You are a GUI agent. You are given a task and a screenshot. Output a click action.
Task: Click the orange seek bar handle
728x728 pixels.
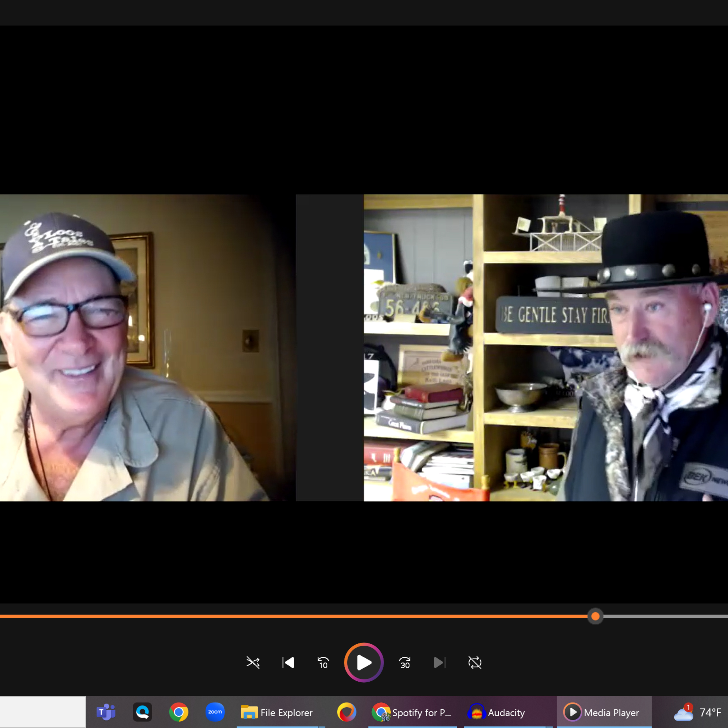pos(595,616)
